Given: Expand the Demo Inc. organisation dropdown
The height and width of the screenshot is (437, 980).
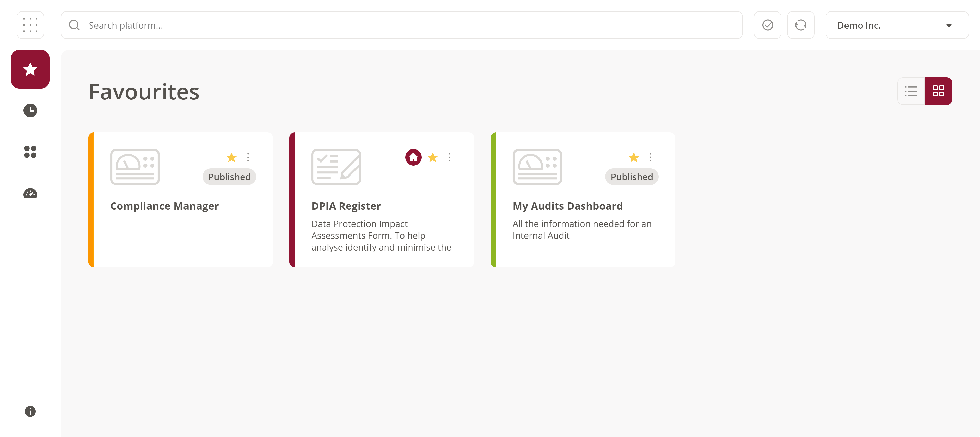Looking at the screenshot, I should (x=897, y=25).
